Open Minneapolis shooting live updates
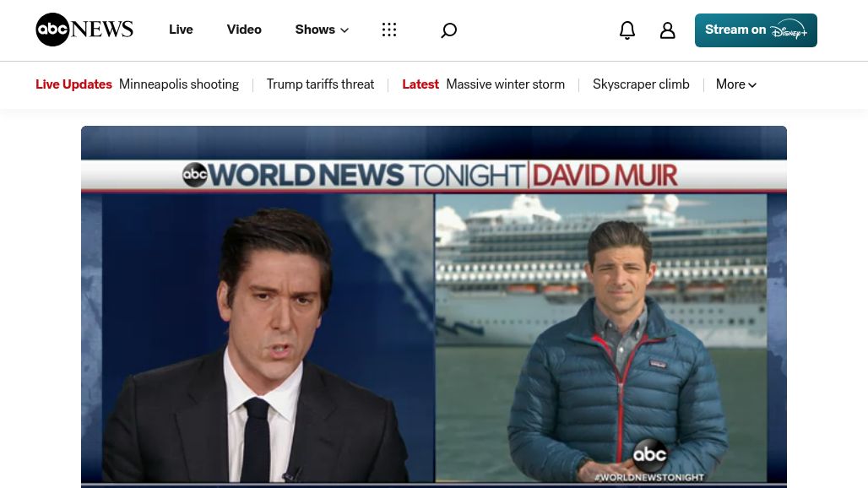The width and height of the screenshot is (868, 488). point(178,84)
